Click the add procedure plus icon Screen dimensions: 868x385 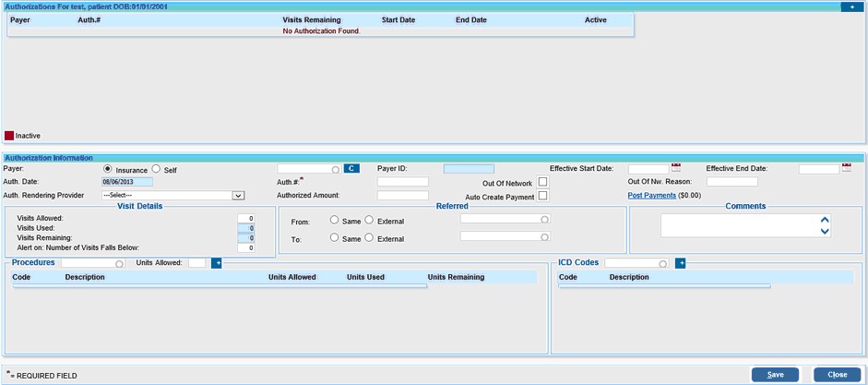click(x=218, y=263)
